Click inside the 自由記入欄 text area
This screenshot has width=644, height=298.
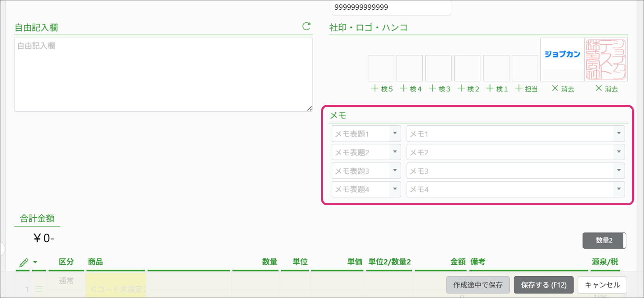163,74
